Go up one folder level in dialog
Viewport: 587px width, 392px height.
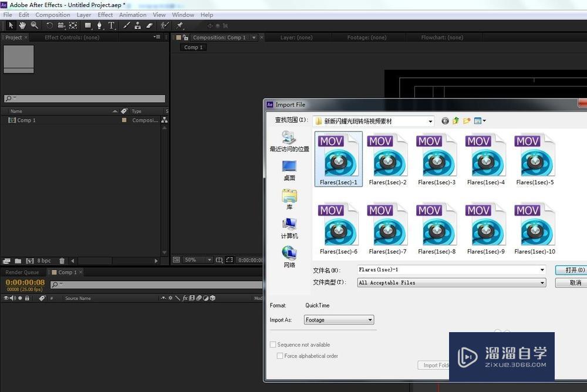tap(456, 121)
